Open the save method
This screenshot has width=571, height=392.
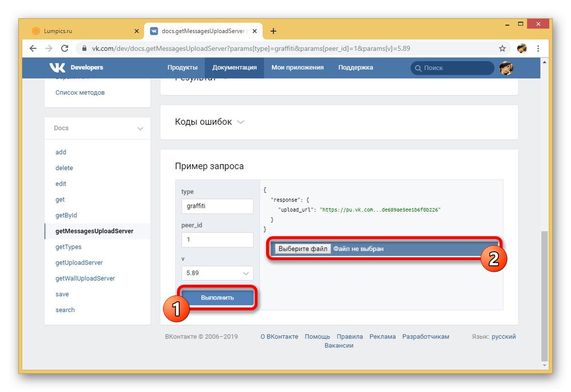(62, 294)
